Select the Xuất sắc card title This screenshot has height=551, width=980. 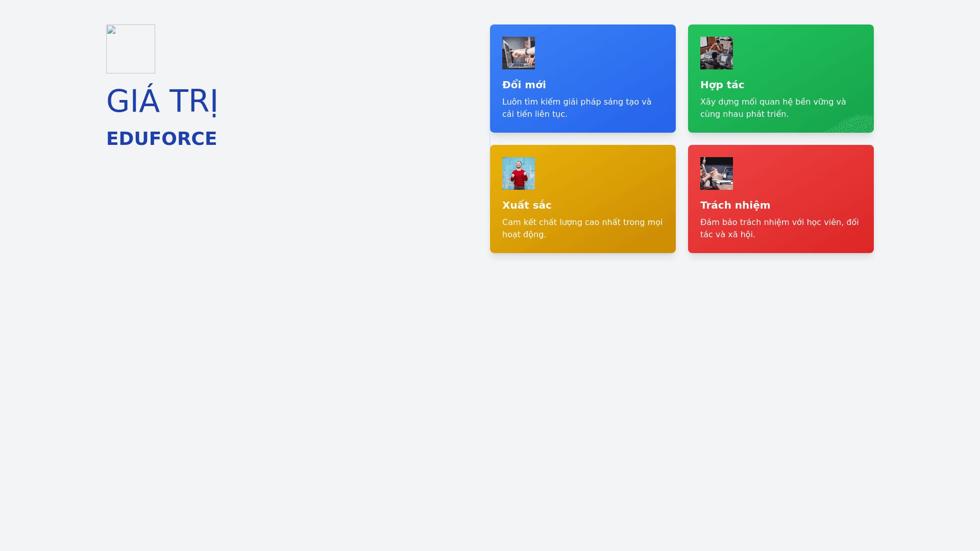[x=527, y=205]
